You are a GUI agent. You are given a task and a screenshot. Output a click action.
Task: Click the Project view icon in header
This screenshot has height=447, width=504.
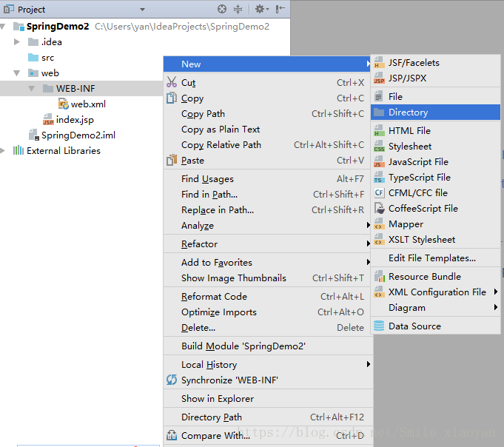9,9
